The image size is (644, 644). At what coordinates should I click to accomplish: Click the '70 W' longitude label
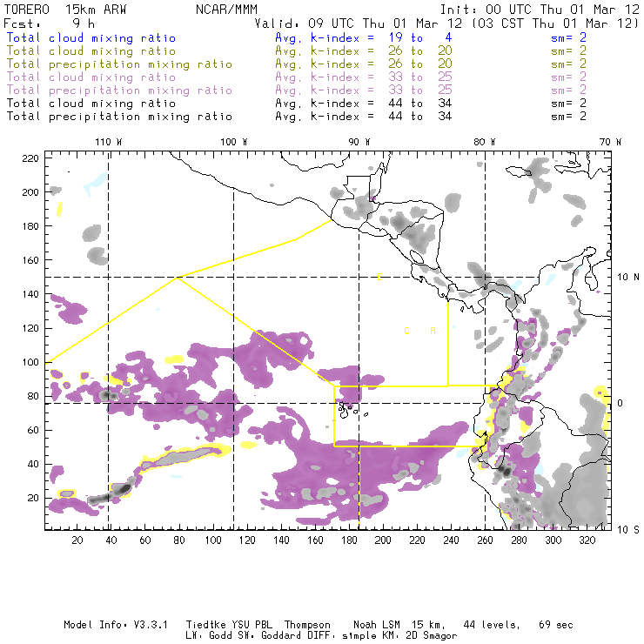610,142
